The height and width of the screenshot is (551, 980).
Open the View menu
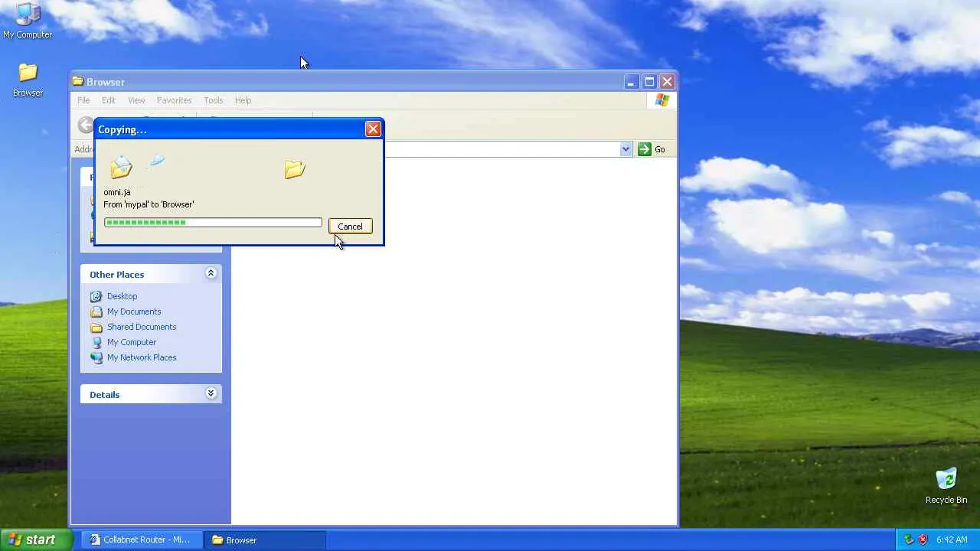point(136,100)
